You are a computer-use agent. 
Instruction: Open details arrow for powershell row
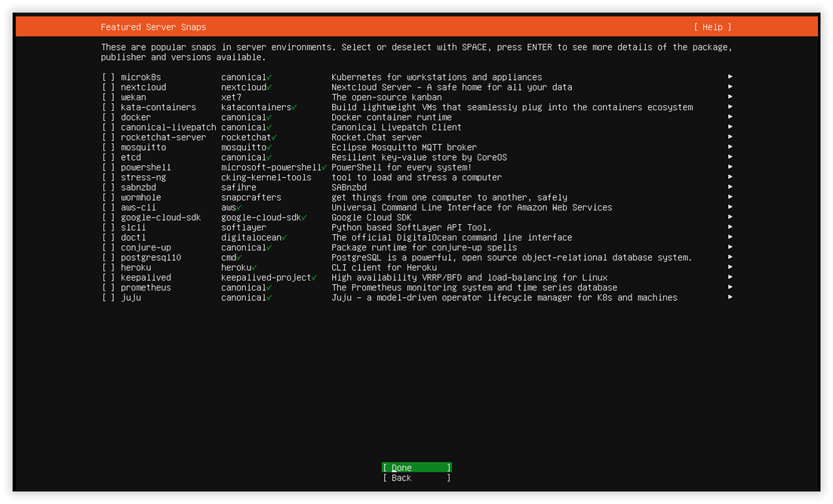click(x=730, y=167)
